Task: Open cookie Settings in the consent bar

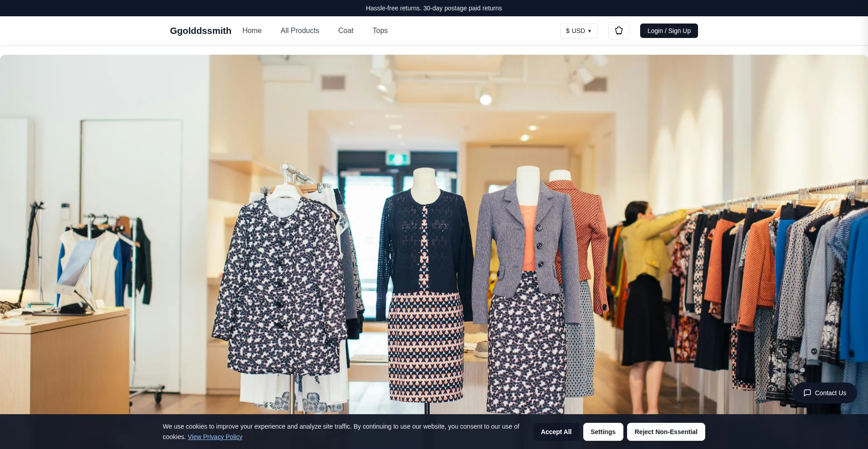Action: (603, 432)
